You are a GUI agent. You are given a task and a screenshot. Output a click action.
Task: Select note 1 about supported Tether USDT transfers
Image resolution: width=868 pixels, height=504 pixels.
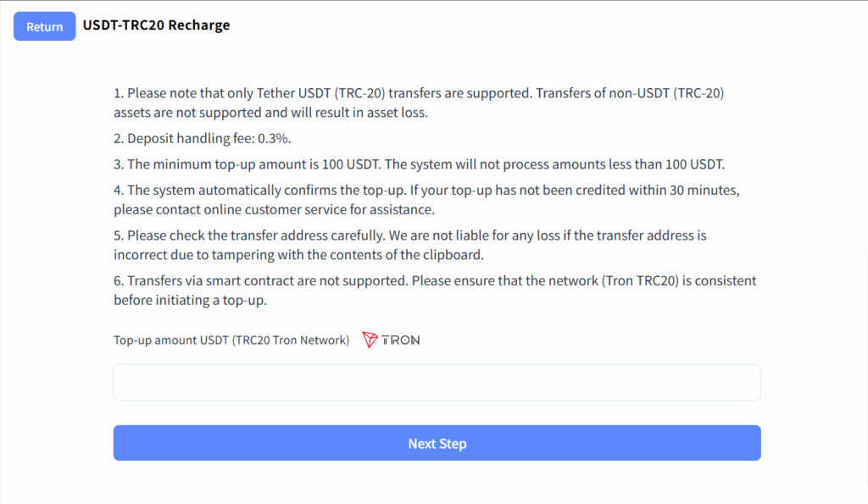pos(419,102)
